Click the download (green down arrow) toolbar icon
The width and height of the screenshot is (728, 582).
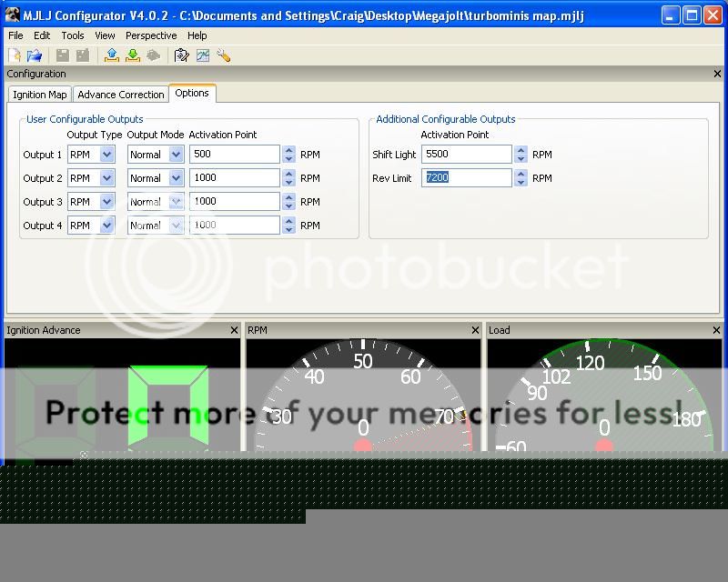point(133,55)
